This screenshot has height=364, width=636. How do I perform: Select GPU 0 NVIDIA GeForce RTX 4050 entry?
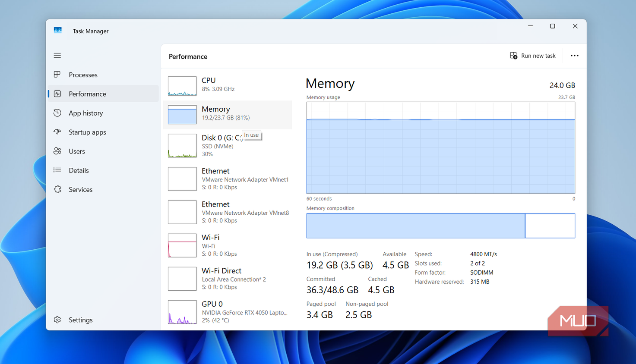coord(227,312)
